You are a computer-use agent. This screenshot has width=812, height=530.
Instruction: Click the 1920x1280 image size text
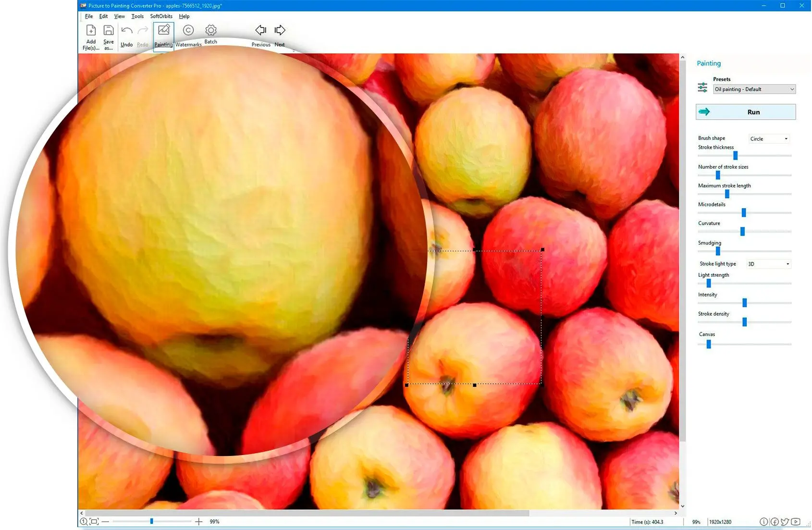click(x=720, y=522)
